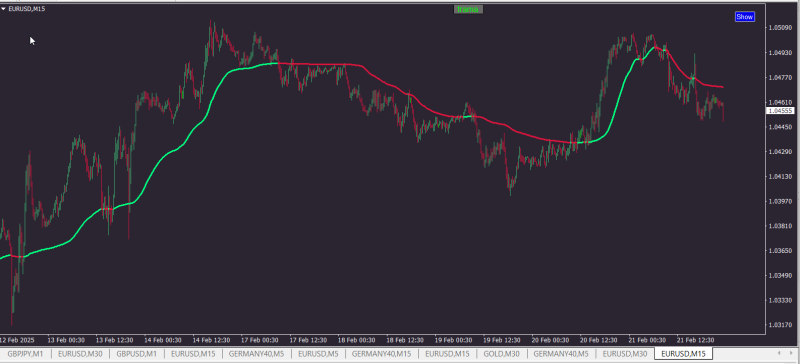Switch to the GBPJPY,M1 tab
Viewport: 800px width, 364px height.
pyautogui.click(x=25, y=353)
